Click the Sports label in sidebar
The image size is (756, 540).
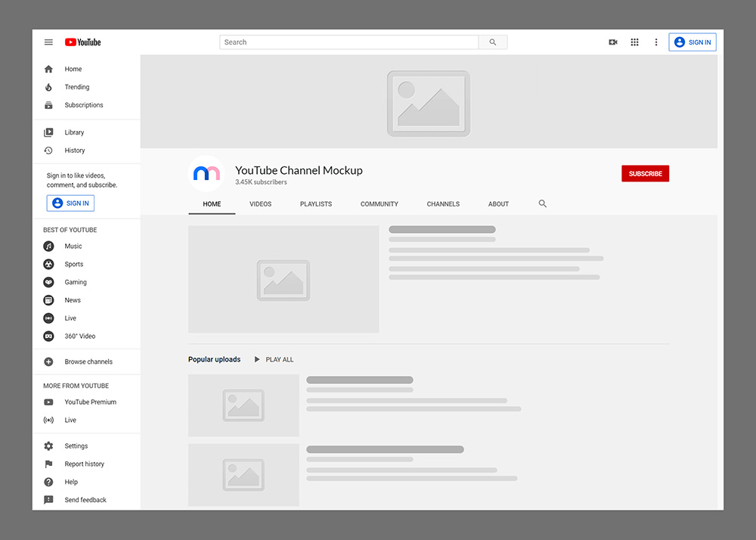[74, 264]
